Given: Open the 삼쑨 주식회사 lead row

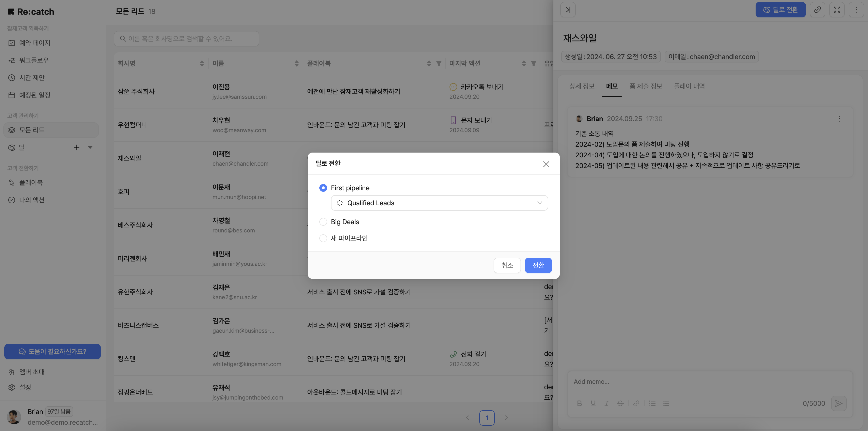Looking at the screenshot, I should coord(333,92).
